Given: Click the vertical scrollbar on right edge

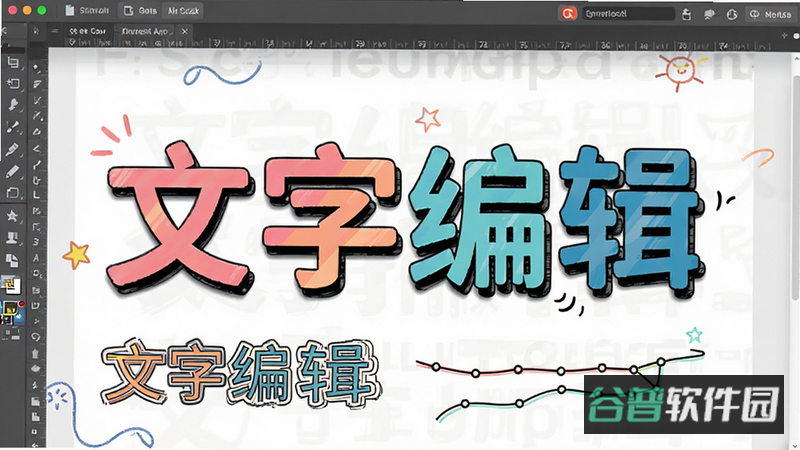Looking at the screenshot, I should click(795, 189).
